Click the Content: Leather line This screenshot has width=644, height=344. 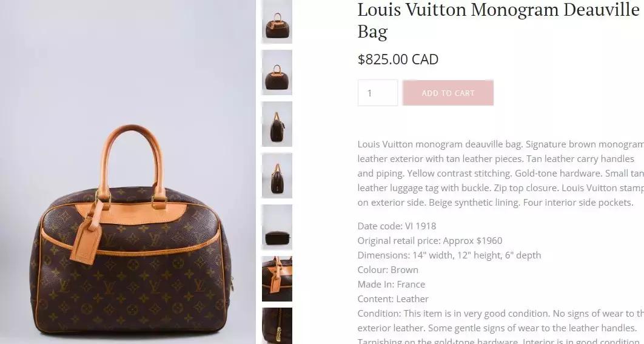pos(392,299)
